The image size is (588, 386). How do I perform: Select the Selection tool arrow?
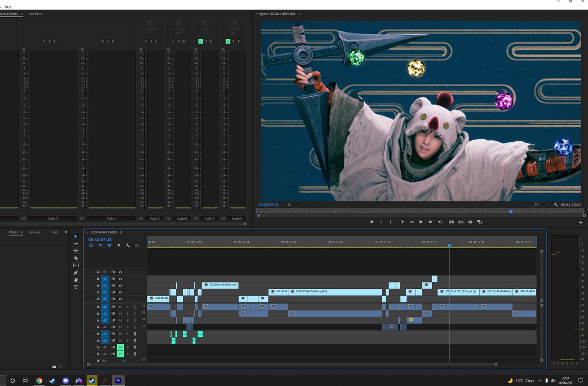[76, 236]
